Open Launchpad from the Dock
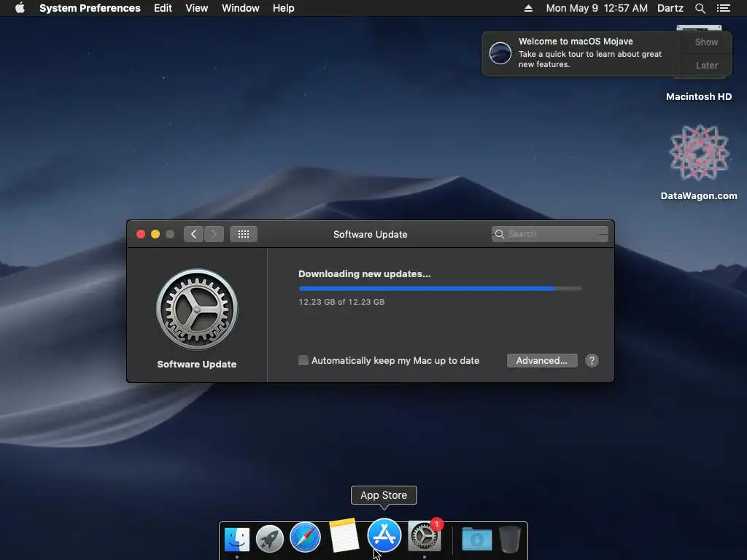The width and height of the screenshot is (747, 560). tap(270, 539)
